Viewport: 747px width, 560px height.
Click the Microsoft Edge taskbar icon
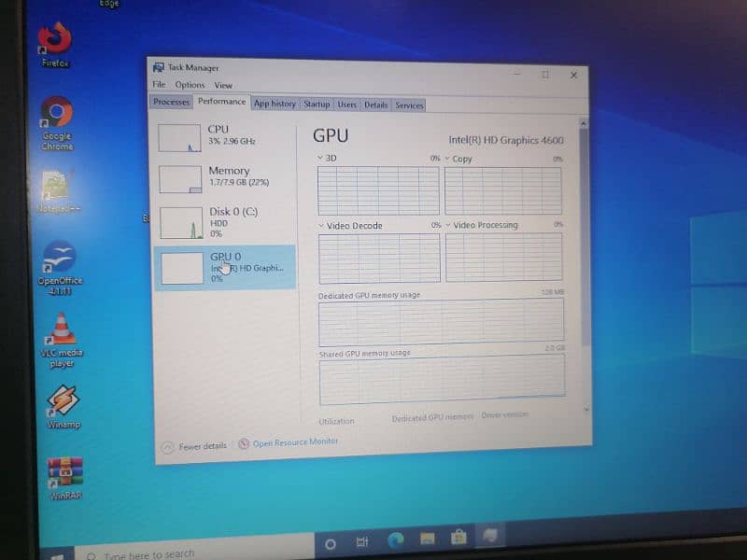coord(395,540)
